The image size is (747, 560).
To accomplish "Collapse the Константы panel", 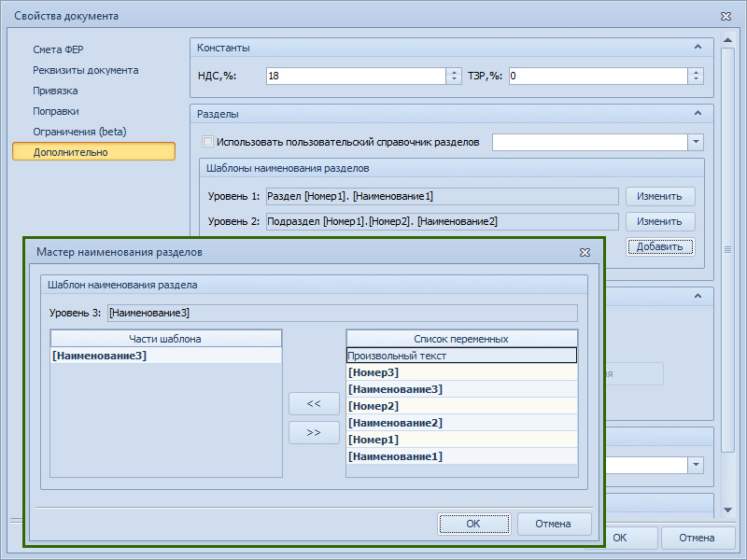I will click(x=698, y=48).
